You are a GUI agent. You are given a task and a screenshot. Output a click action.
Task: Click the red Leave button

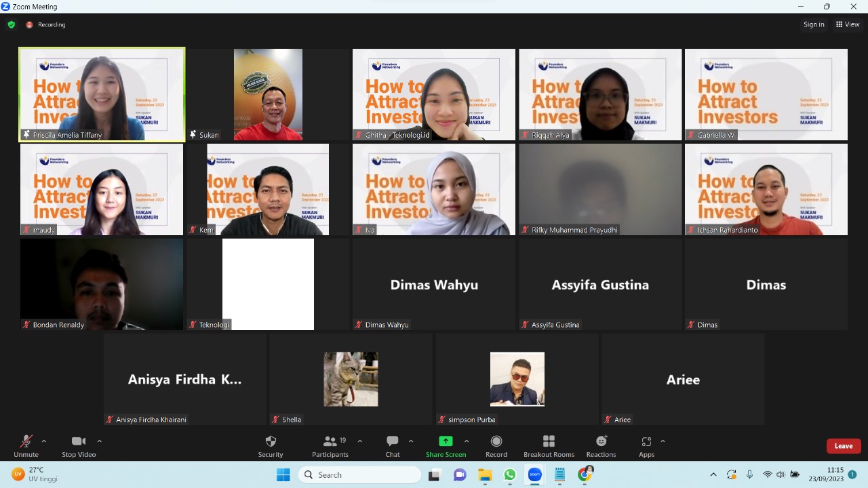[x=843, y=446]
